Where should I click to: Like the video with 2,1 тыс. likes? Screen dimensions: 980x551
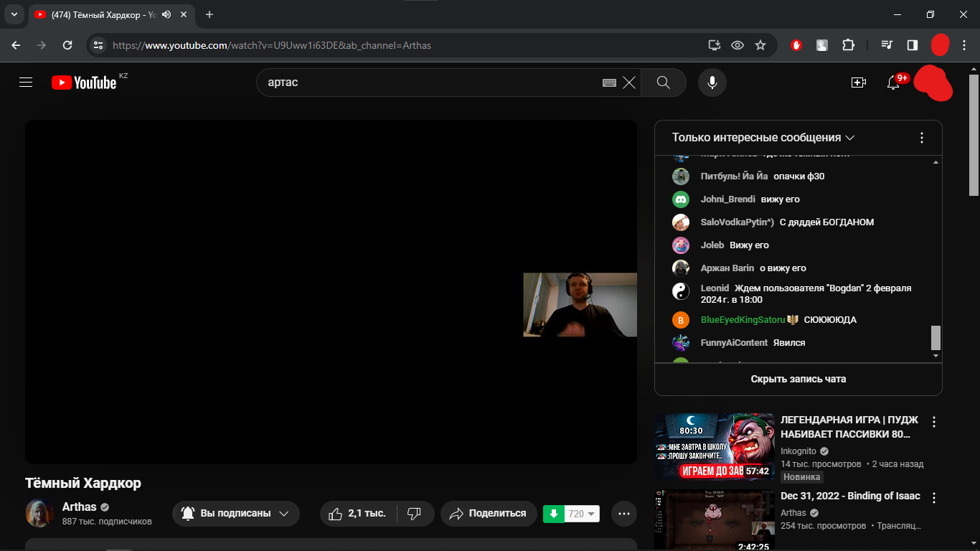pos(357,514)
